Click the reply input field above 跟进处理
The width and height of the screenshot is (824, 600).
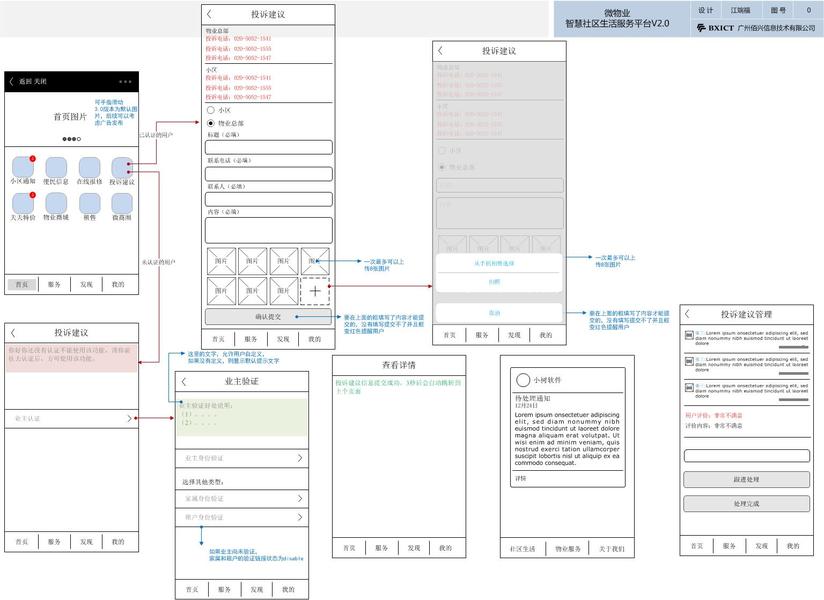click(746, 456)
